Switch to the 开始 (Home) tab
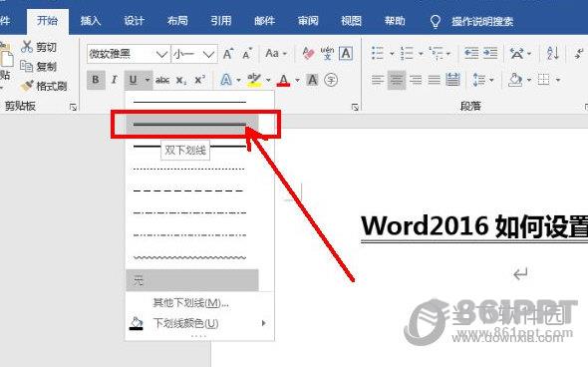This screenshot has height=367, width=588. point(48,21)
